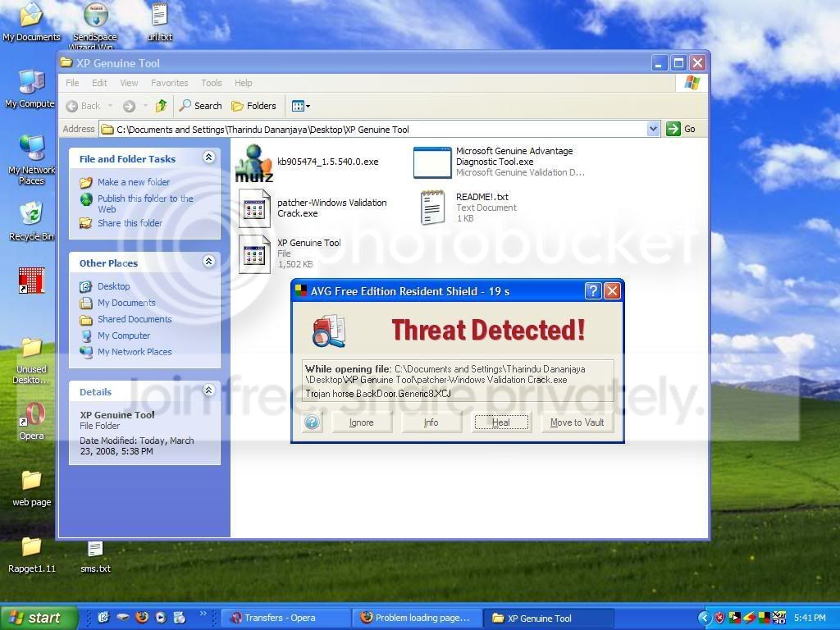Toggle Folders pane in toolbar
The image size is (840, 630).
254,106
